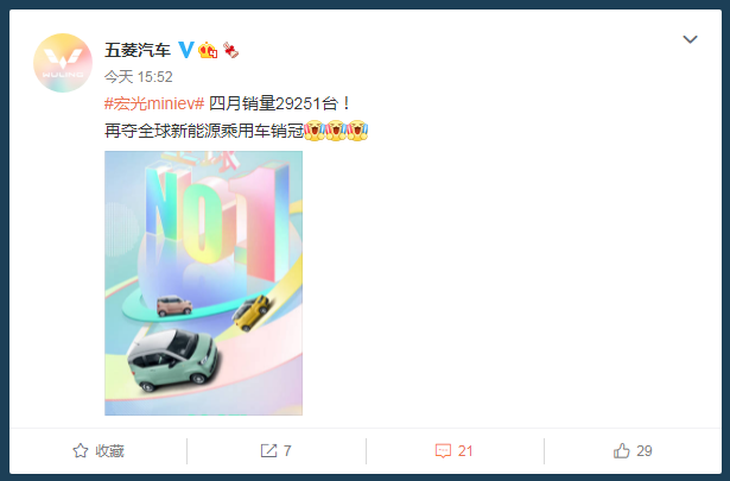Click the star favorite icon
The image size is (730, 481).
[81, 451]
